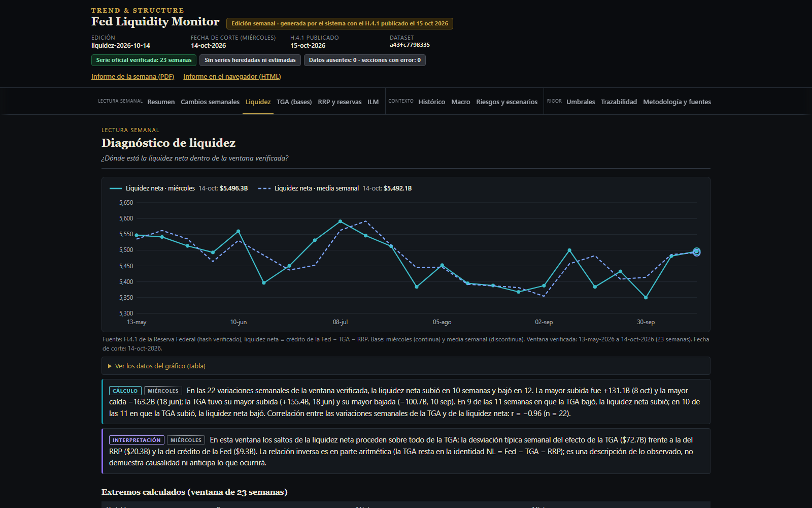The width and height of the screenshot is (812, 508).
Task: Click the 5,650 y-axis label
Action: [126, 203]
